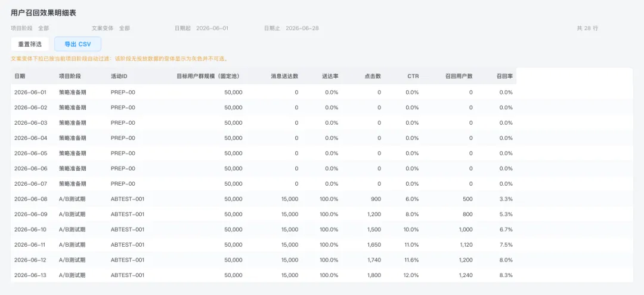Open the 文案变体 filter dropdown
This screenshot has height=295, width=644.
(x=125, y=29)
